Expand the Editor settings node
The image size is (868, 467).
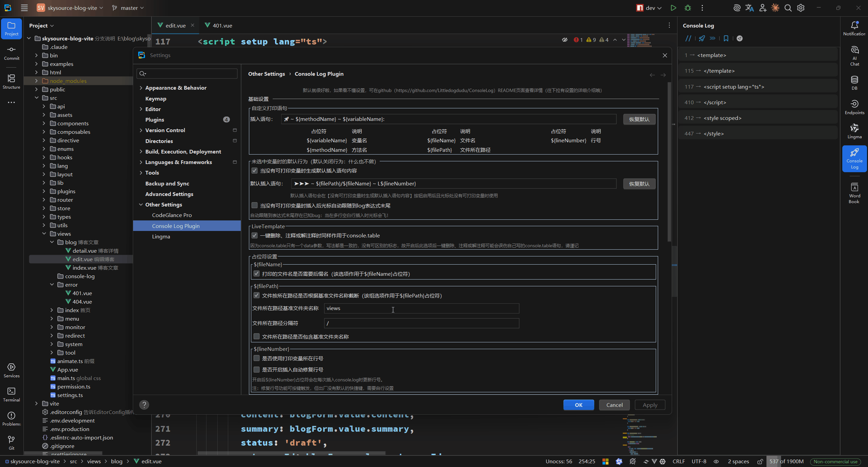(x=141, y=109)
